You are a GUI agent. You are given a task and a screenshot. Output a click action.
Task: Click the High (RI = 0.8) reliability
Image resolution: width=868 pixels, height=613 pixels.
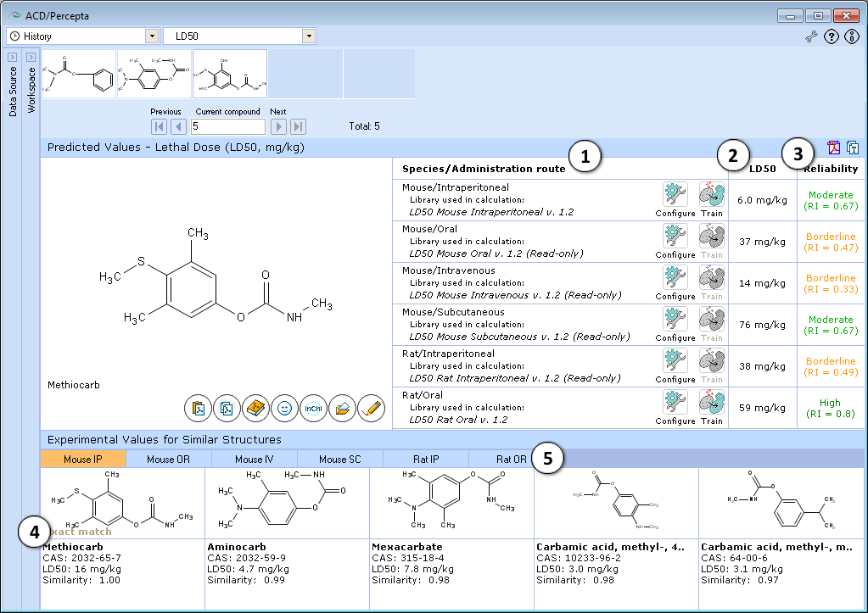point(831,409)
